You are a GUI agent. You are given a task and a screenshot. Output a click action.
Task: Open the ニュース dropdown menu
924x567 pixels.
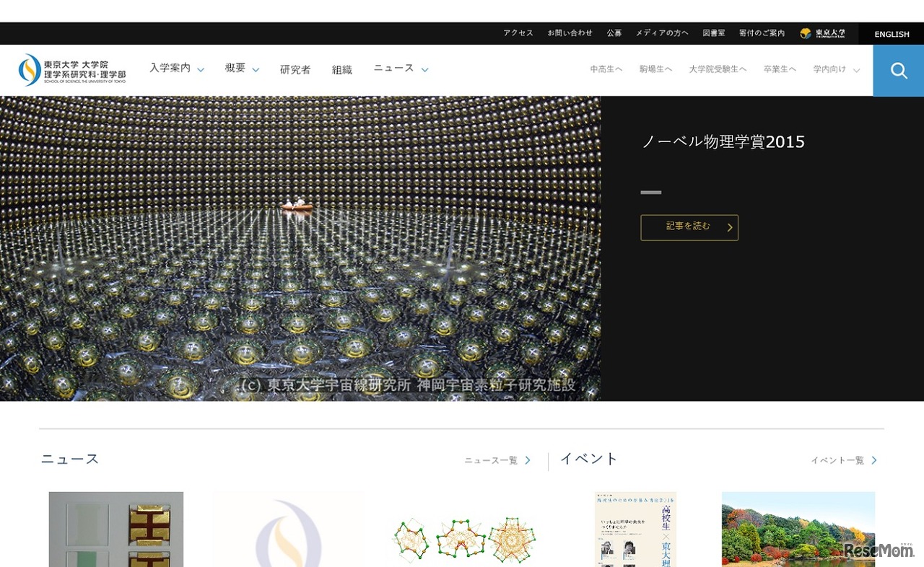[x=393, y=67]
